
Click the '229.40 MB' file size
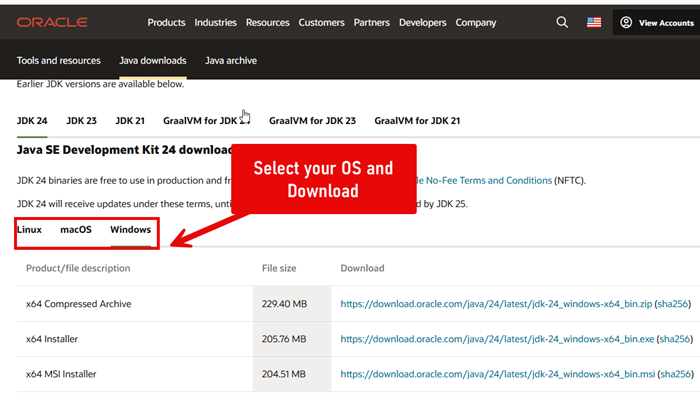pos(284,304)
